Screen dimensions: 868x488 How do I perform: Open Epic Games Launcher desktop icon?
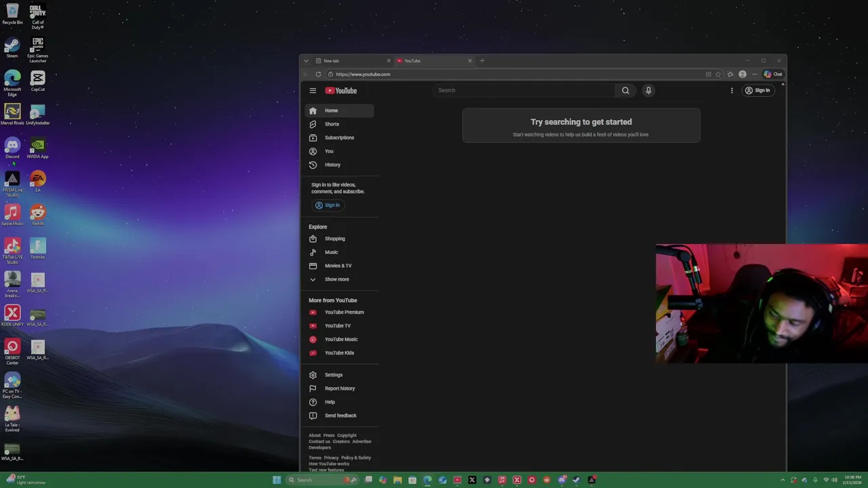(x=37, y=50)
